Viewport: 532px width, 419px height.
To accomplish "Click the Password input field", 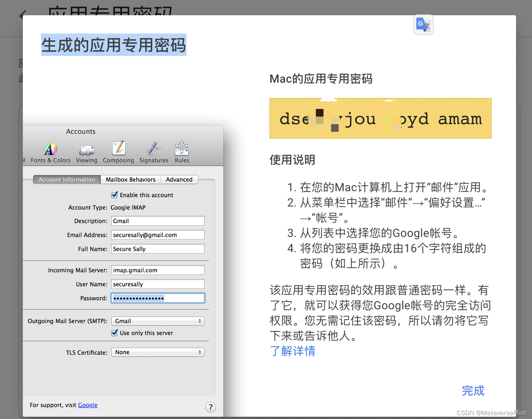I will coord(158,298).
